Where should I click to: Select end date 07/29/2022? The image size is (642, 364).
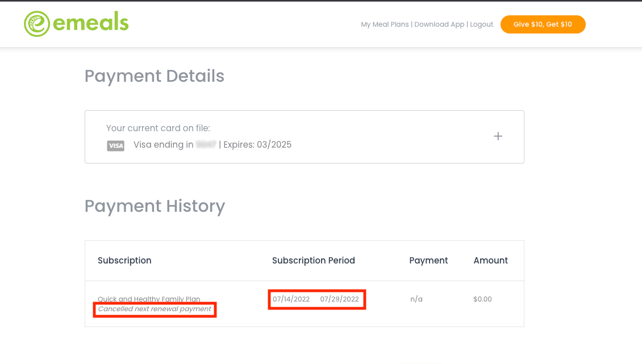click(x=339, y=299)
